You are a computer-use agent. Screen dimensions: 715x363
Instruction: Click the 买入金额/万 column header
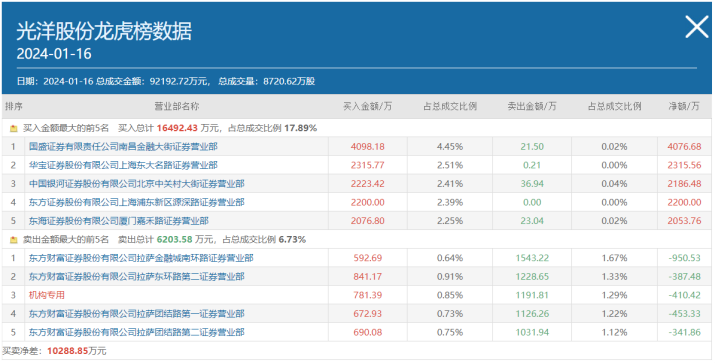tap(368, 106)
